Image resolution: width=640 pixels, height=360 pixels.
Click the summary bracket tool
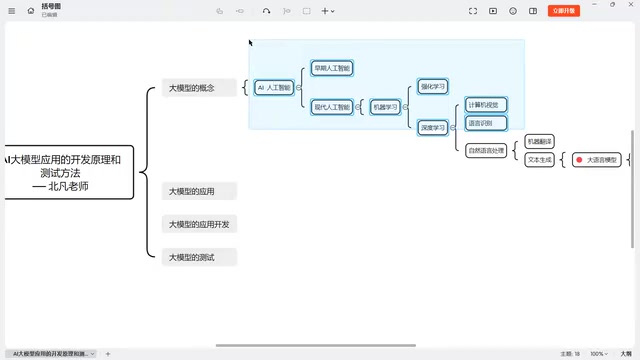tap(287, 11)
